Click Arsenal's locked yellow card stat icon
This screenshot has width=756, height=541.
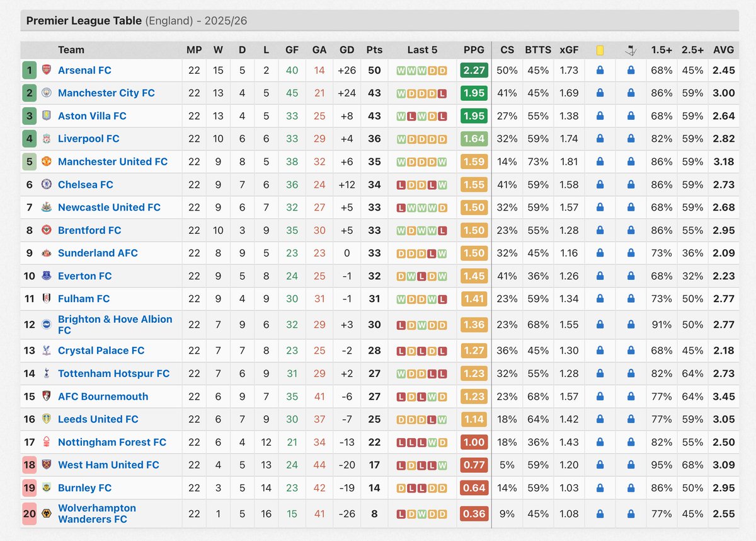(600, 71)
